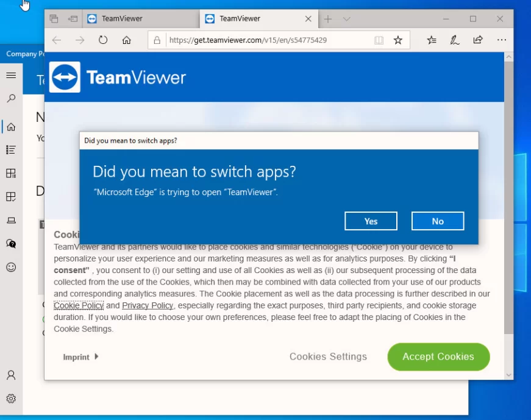This screenshot has height=420, width=531.
Task: Click the help chat bubble sidebar icon
Action: (x=10, y=244)
